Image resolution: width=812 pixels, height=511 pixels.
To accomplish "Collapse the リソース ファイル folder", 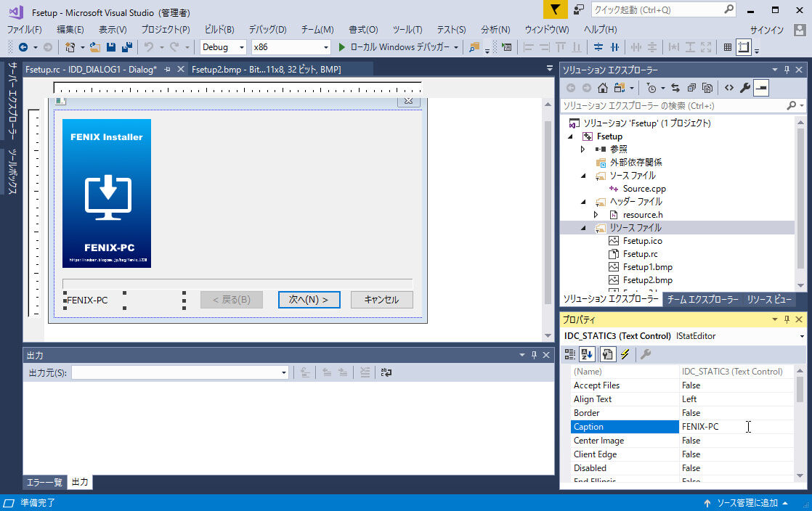I will (583, 228).
